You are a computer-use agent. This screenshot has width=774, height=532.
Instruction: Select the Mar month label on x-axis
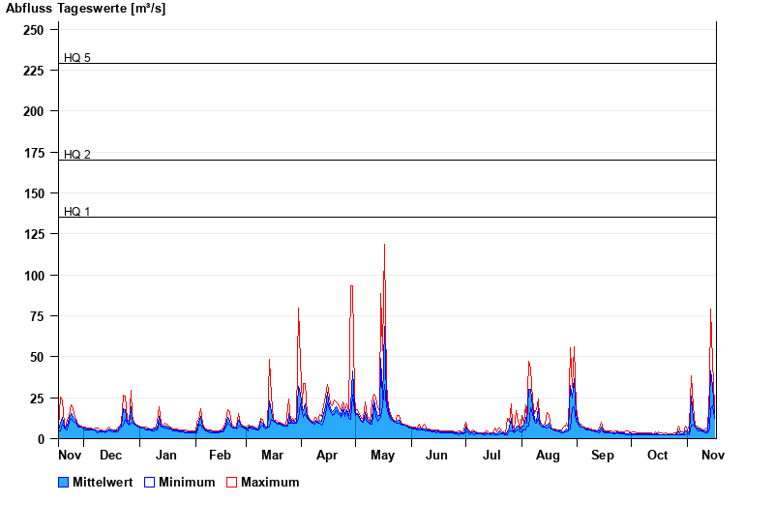click(x=272, y=455)
